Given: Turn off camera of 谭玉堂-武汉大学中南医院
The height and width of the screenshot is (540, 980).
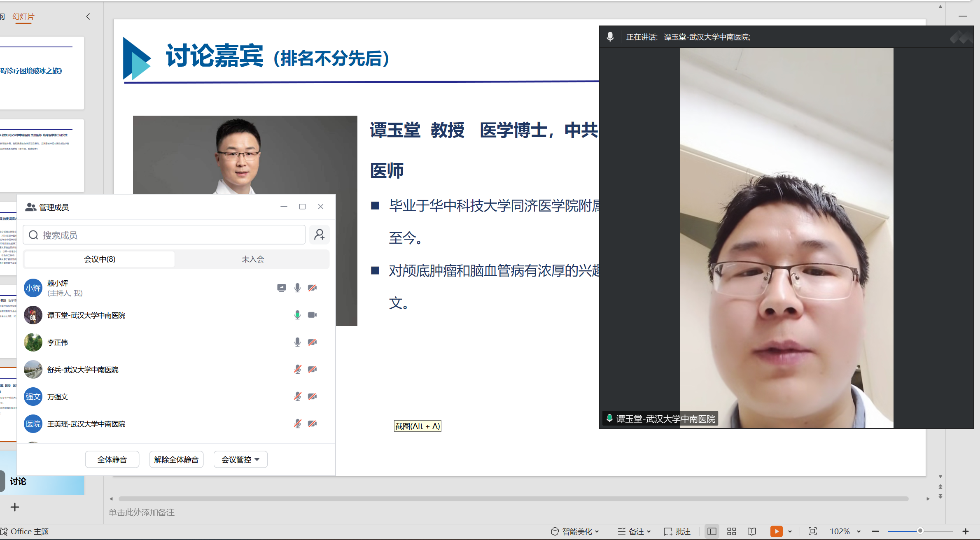Looking at the screenshot, I should coord(313,315).
